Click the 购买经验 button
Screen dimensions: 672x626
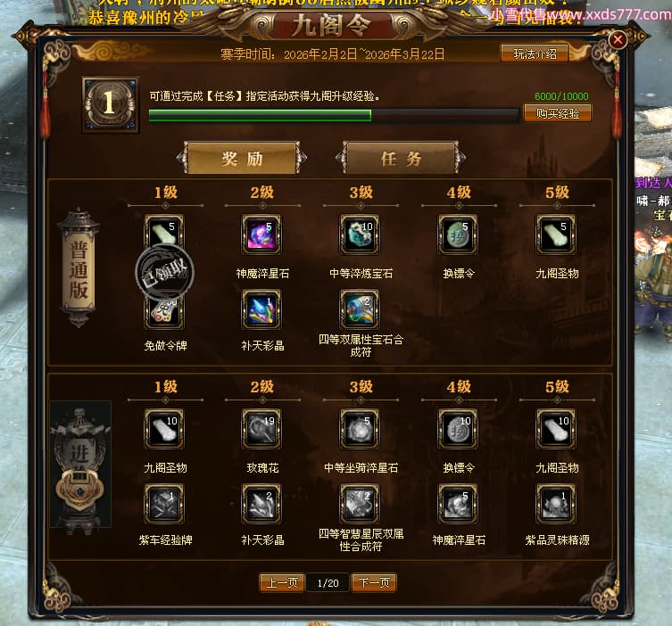pos(558,113)
